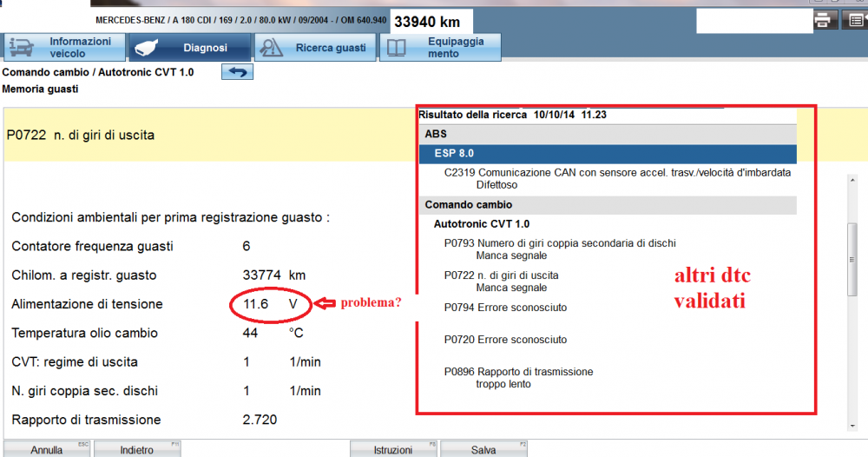Click the list view icon beside printer

pos(855,21)
